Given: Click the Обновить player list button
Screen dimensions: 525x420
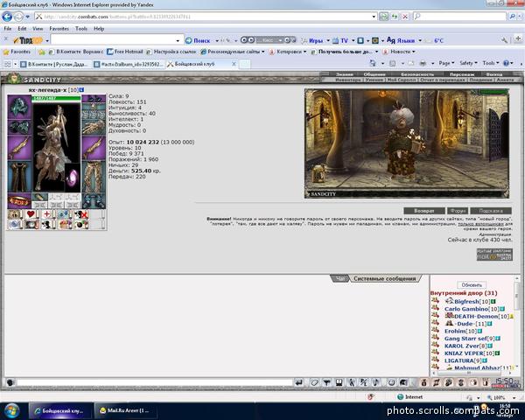Looking at the screenshot, I should 472,284.
